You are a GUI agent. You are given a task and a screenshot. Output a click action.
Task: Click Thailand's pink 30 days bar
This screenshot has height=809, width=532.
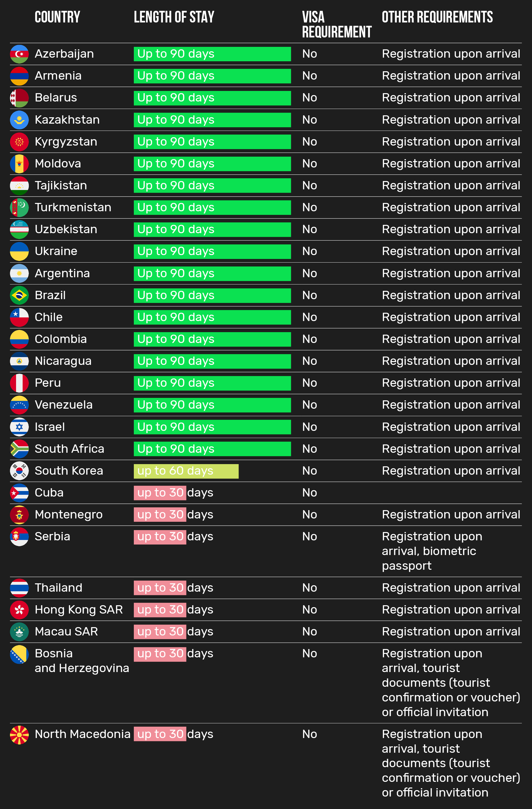160,588
